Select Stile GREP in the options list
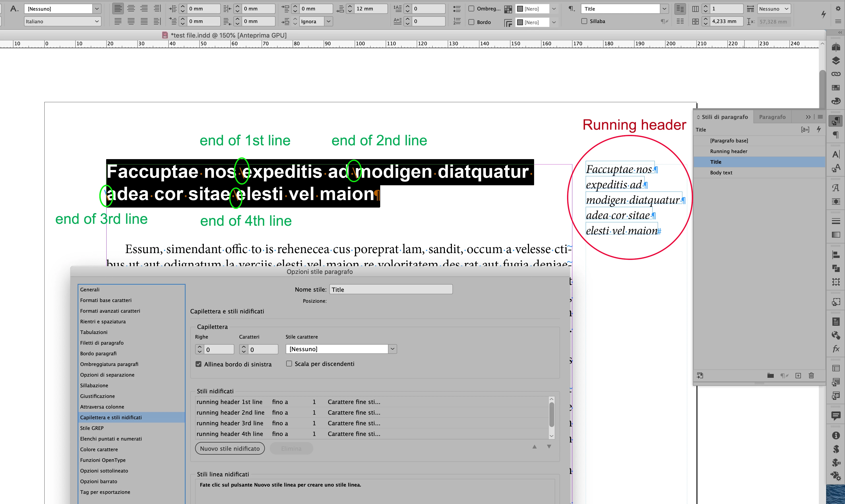Viewport: 845px width, 504px height. [x=92, y=428]
